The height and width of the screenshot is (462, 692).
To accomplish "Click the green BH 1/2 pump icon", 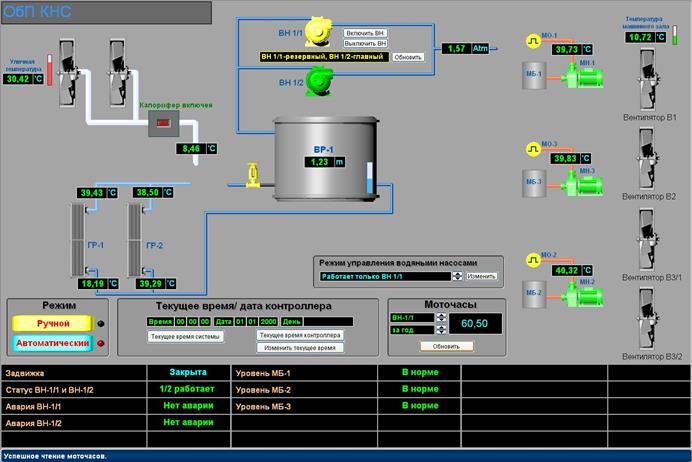I will [x=320, y=79].
